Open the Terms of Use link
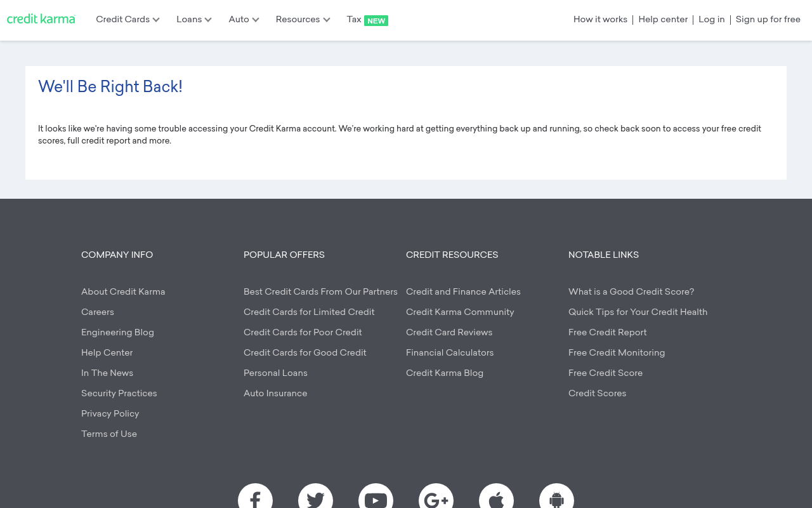Image resolution: width=812 pixels, height=508 pixels. click(x=109, y=434)
